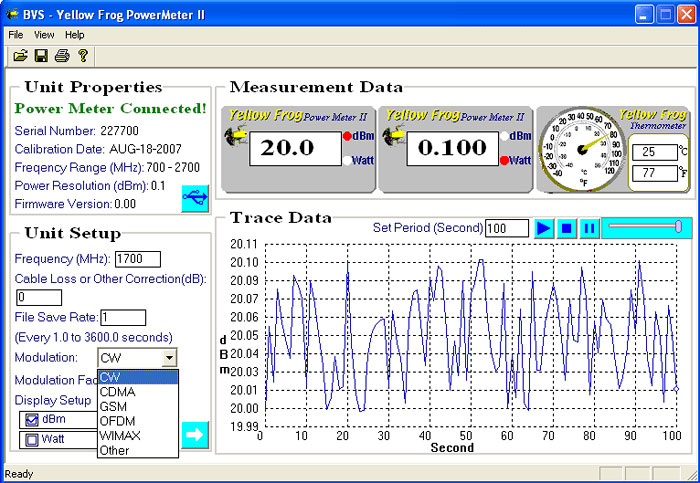Stop the trace with the square button
This screenshot has height=483, width=700.
tap(566, 229)
